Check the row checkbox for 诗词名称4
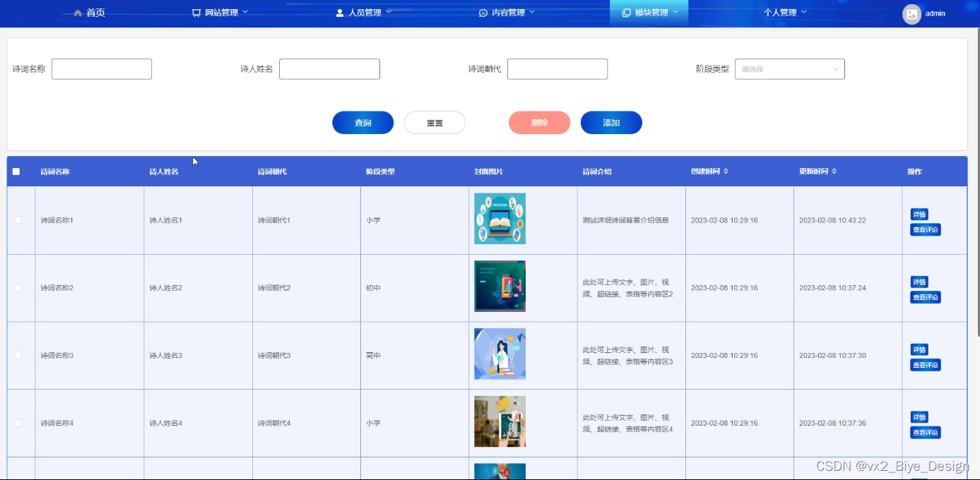The height and width of the screenshot is (480, 980). tap(18, 423)
